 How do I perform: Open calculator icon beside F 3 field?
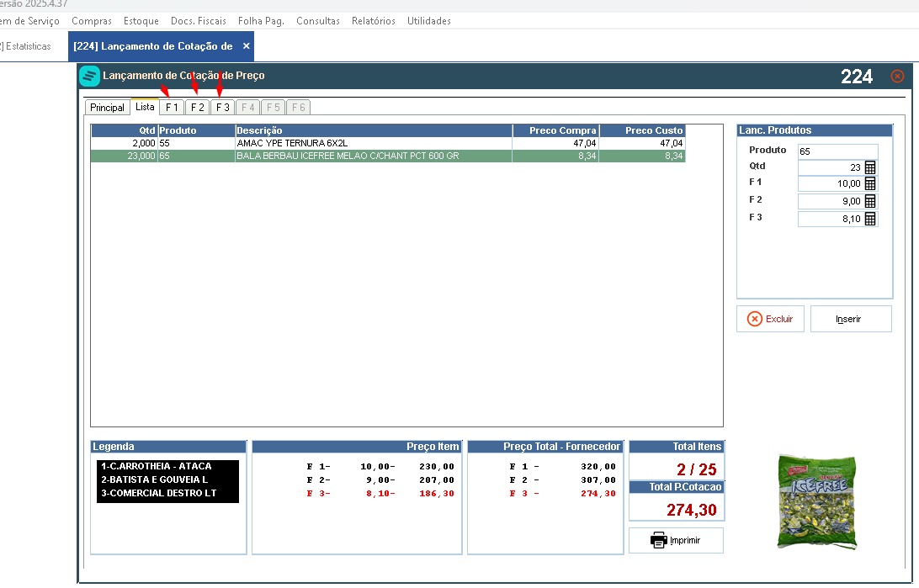[870, 219]
